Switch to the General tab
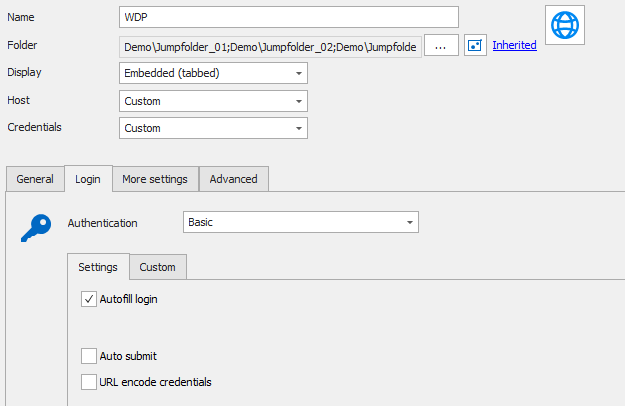Image resolution: width=625 pixels, height=406 pixels. pyautogui.click(x=35, y=179)
